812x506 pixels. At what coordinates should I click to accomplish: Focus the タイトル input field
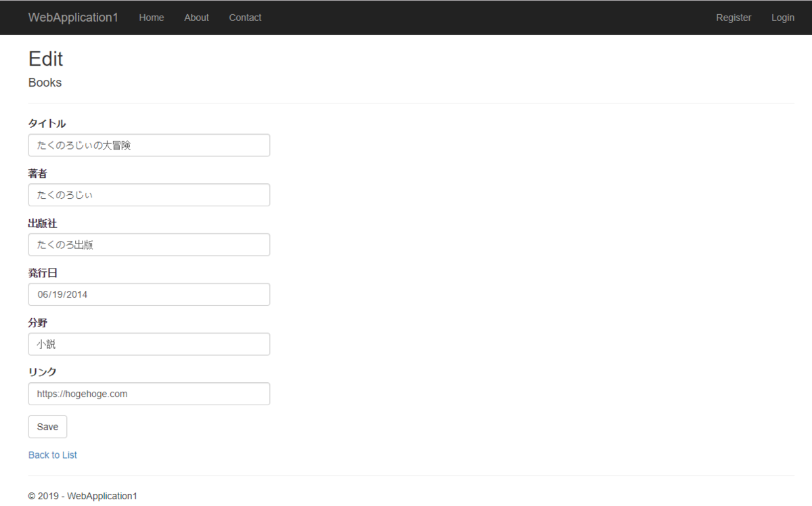(149, 145)
